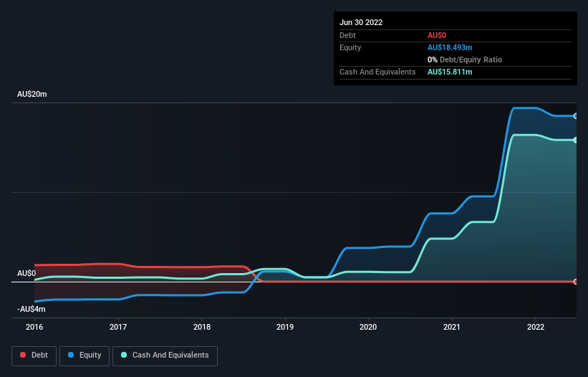Click the 2016 x-axis label
The height and width of the screenshot is (377, 588).
click(34, 327)
